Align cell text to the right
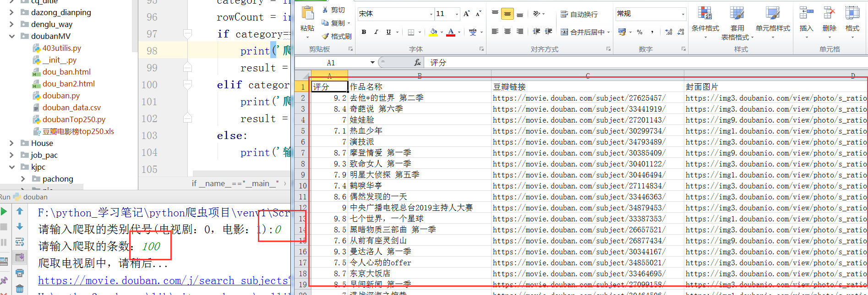The height and width of the screenshot is (295, 868). pos(520,32)
